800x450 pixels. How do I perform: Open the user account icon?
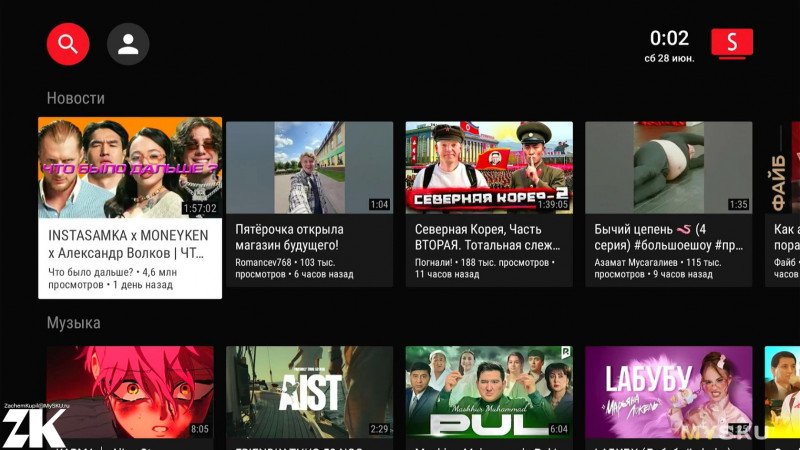128,44
